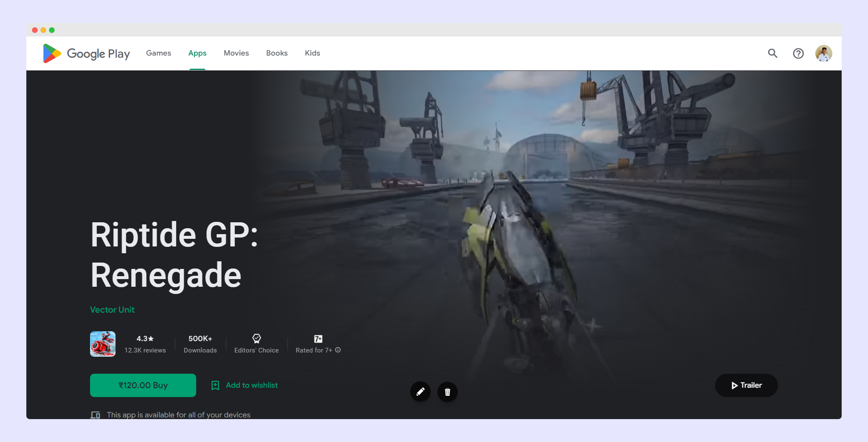Viewport: 868px width, 442px height.
Task: Open the Vector Unit developer page
Action: (112, 310)
